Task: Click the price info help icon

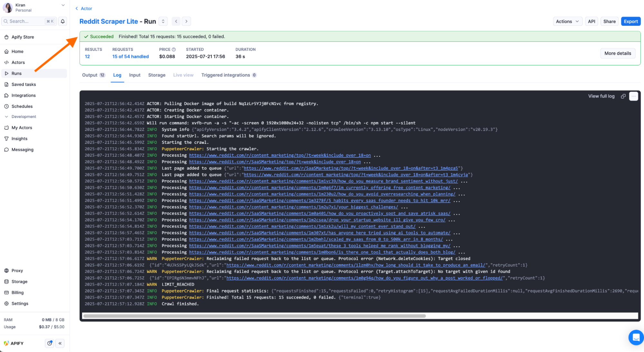Action: pos(174,50)
